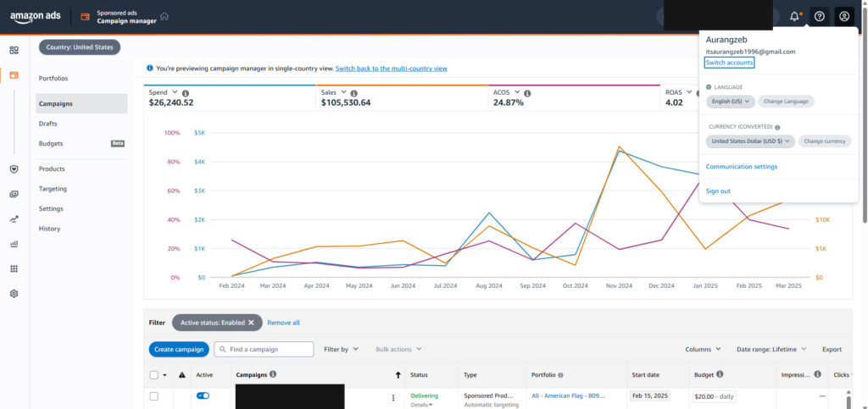Open the United States Dollar currency dropdown

pyautogui.click(x=750, y=141)
